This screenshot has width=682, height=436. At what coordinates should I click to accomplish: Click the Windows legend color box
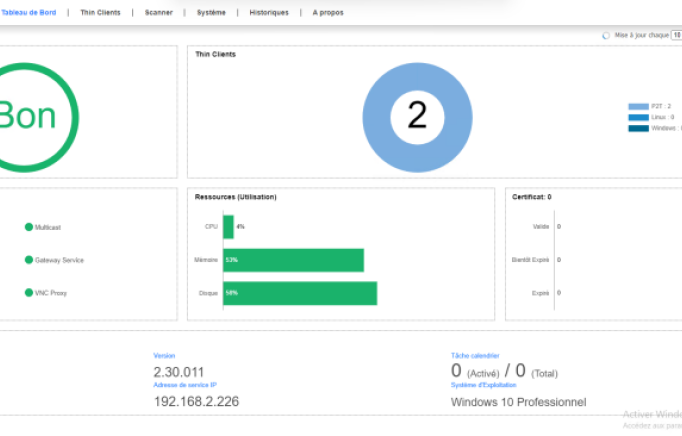638,128
